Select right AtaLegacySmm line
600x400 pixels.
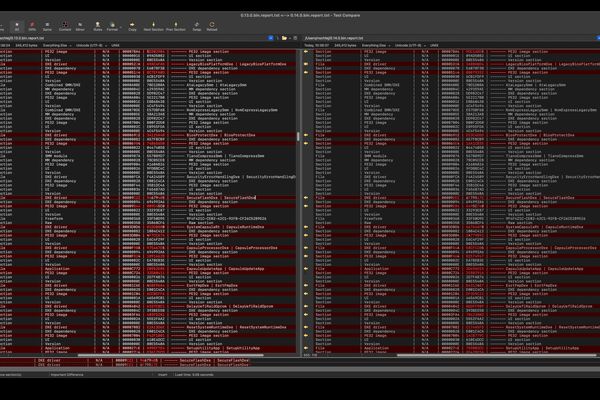point(457,85)
